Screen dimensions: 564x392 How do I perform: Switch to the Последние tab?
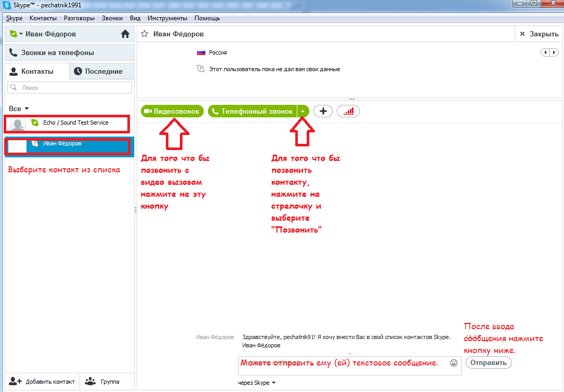coord(102,71)
